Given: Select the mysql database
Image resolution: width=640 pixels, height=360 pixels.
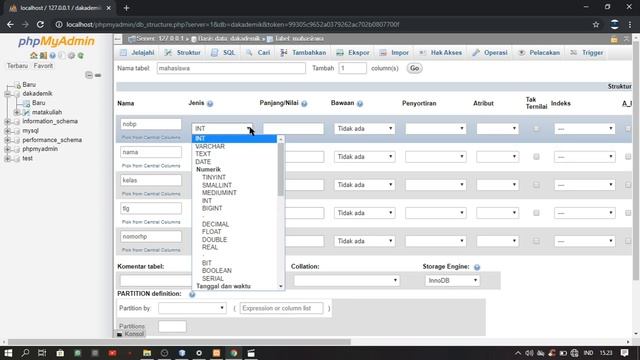Looking at the screenshot, I should click(x=31, y=131).
